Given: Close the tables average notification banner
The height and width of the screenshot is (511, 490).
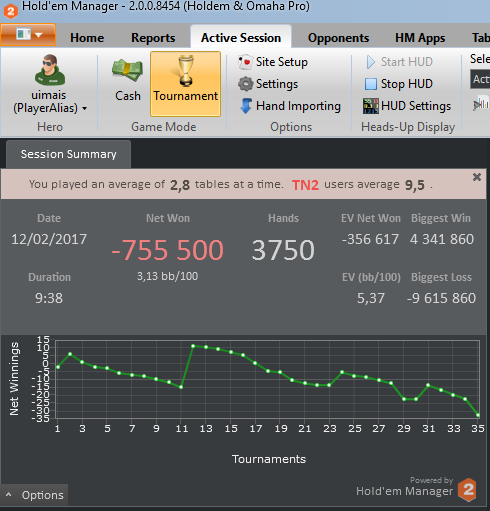Looking at the screenshot, I should point(477,177).
